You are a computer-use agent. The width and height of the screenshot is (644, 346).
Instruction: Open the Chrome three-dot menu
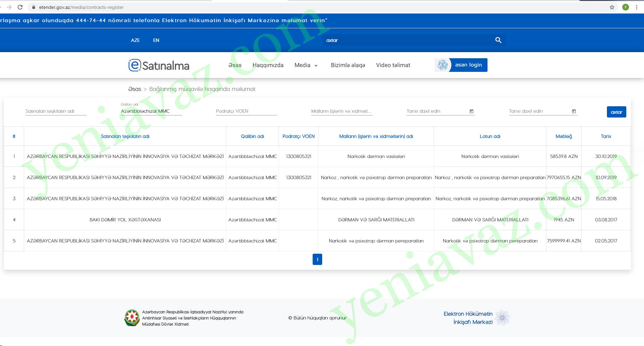[637, 7]
